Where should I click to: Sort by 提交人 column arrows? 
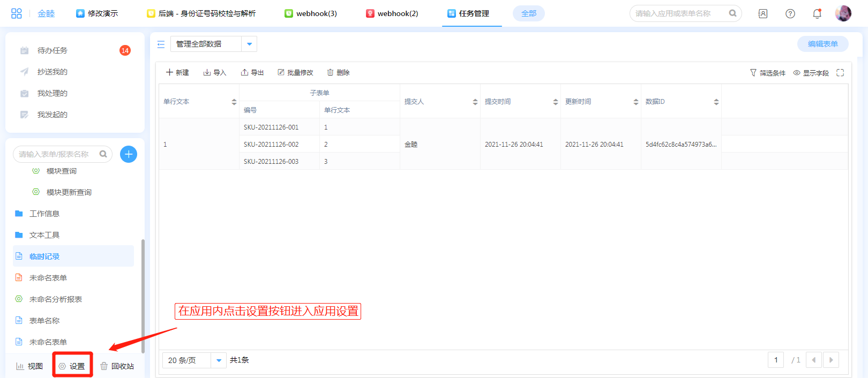475,102
